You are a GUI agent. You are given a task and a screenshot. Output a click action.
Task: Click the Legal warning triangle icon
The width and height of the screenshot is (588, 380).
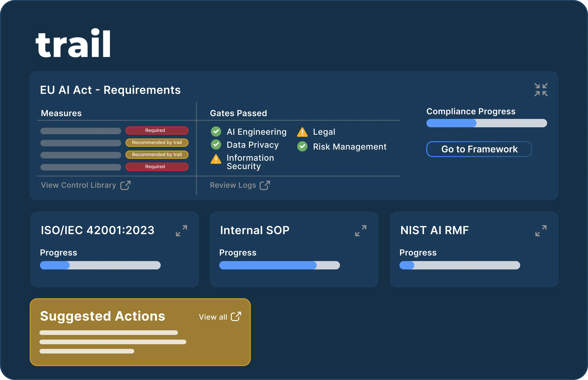click(302, 132)
